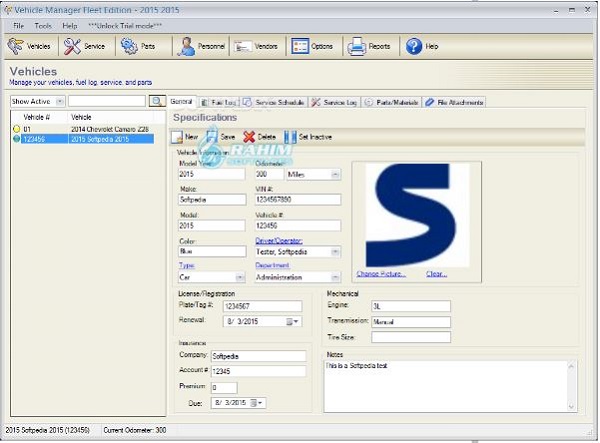600x443 pixels.
Task: Click the vehicle picture thumbnail
Action: [x=417, y=215]
